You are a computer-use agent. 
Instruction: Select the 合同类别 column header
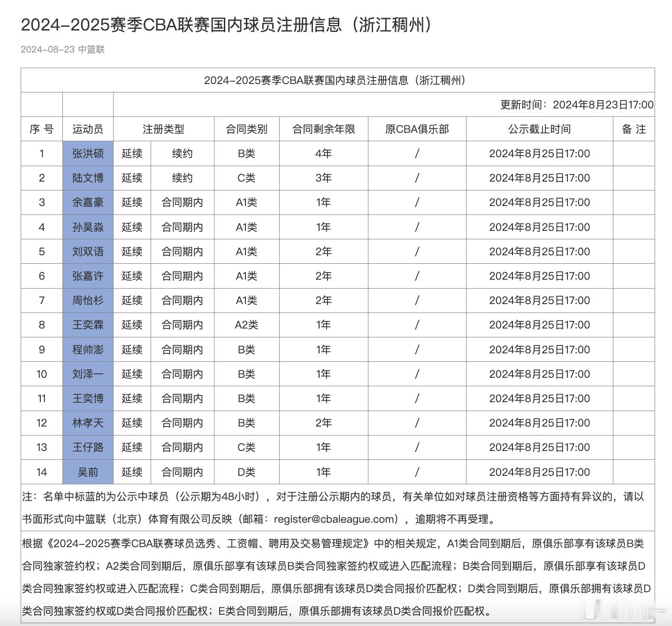click(x=246, y=129)
